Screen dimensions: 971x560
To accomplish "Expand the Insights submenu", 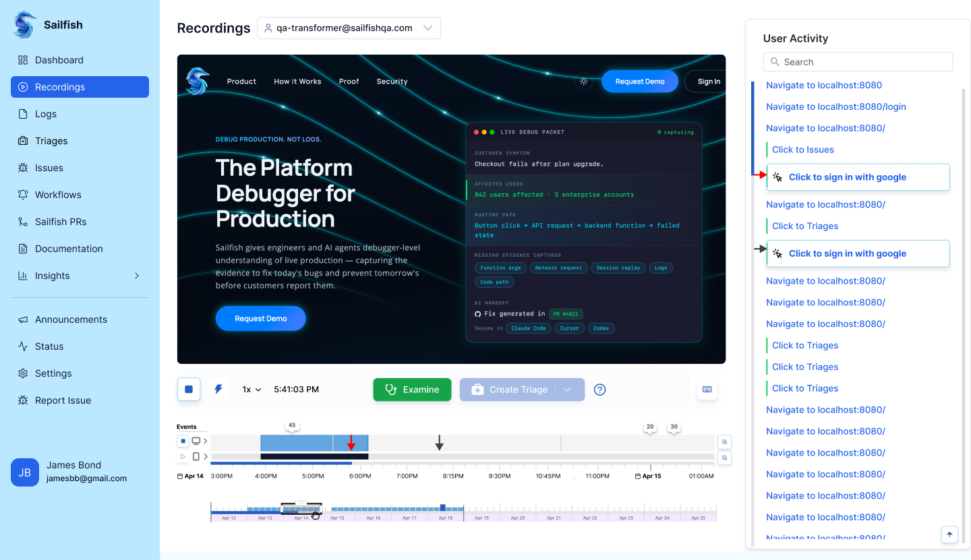I will click(137, 276).
